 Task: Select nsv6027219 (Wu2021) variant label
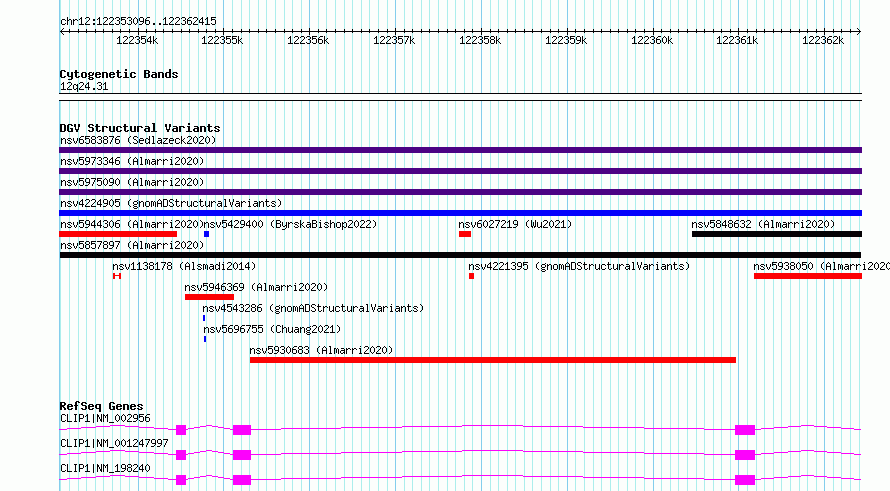click(515, 224)
